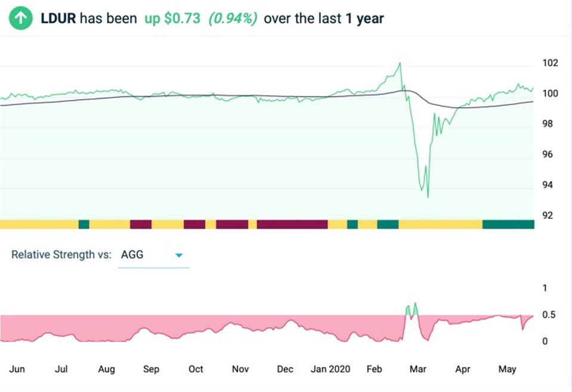Image resolution: width=572 pixels, height=392 pixels.
Task: Click the (0.94%) percent change label
Action: point(233,18)
